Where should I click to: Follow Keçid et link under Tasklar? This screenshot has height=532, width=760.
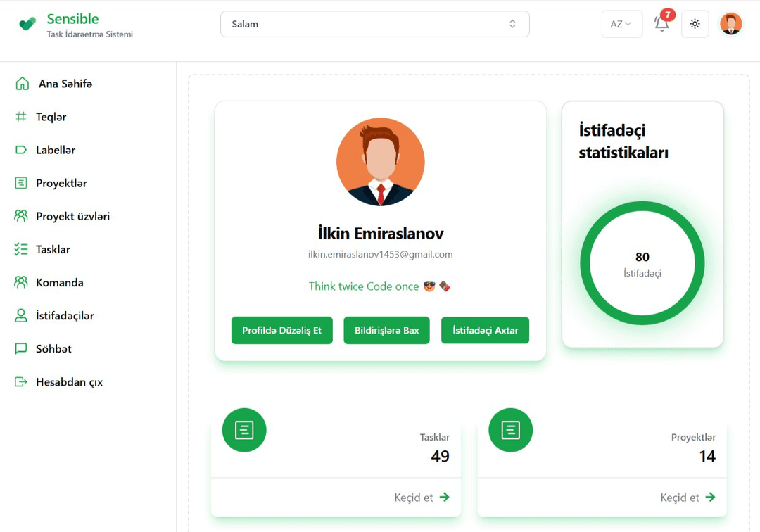click(422, 497)
